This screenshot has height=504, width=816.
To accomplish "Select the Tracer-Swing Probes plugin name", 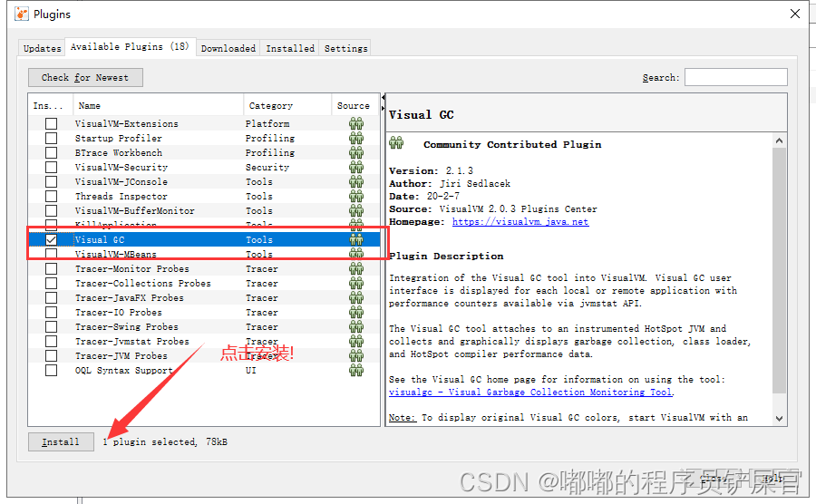I will point(126,327).
